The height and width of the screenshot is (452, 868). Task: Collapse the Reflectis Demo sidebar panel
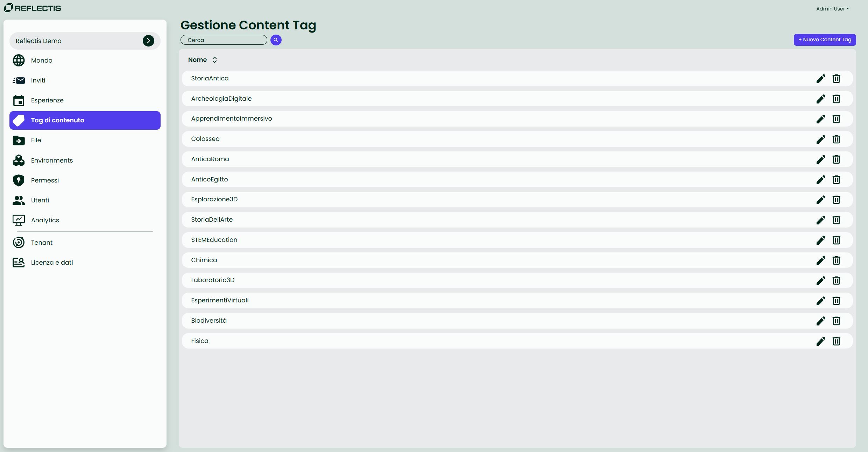pyautogui.click(x=148, y=41)
